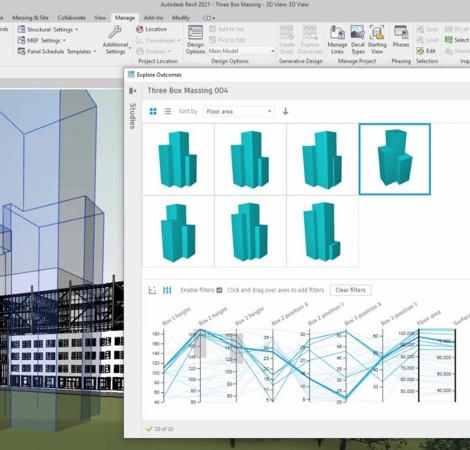Image resolution: width=470 pixels, height=450 pixels.
Task: Open MEP Settings
Action: tap(41, 40)
